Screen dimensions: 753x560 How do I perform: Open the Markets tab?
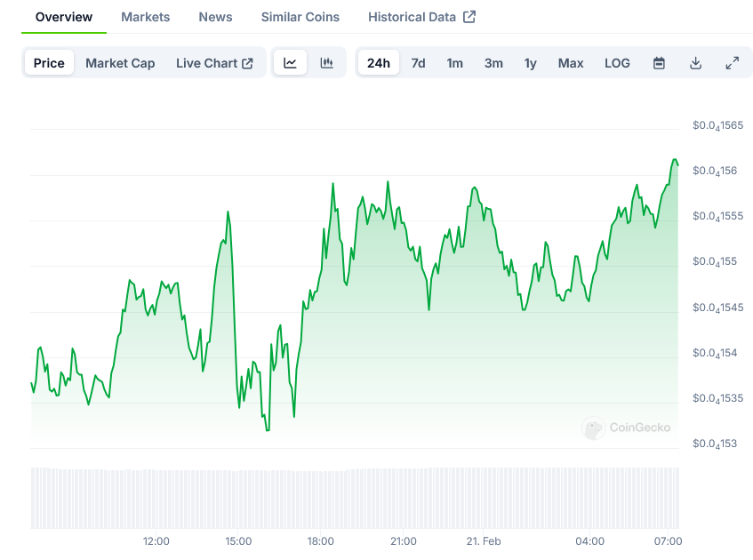click(145, 17)
